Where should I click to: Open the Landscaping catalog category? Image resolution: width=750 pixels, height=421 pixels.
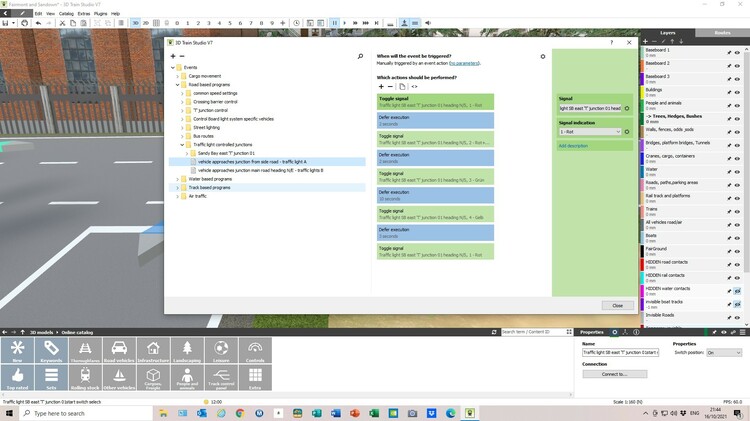point(187,350)
